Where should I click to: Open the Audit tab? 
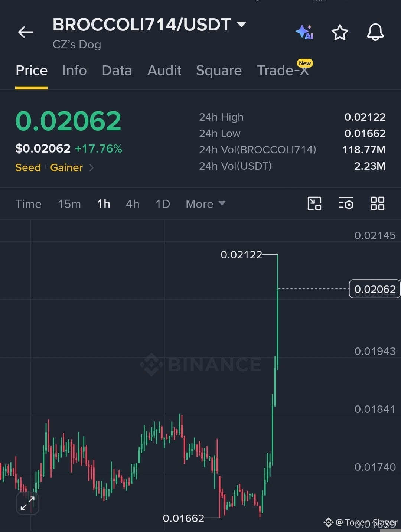[x=164, y=71]
